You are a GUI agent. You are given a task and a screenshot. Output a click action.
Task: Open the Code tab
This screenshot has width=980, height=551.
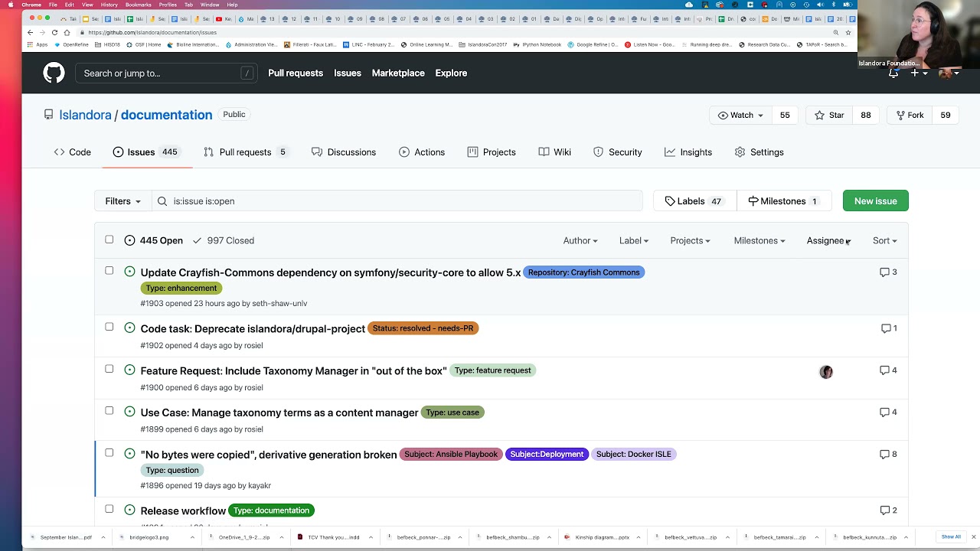73,152
